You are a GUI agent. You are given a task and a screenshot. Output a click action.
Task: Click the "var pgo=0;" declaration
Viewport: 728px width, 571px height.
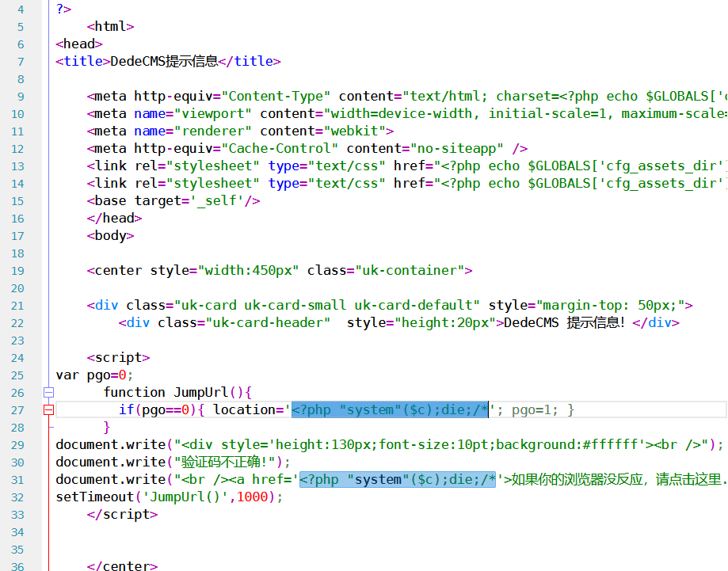pos(95,375)
